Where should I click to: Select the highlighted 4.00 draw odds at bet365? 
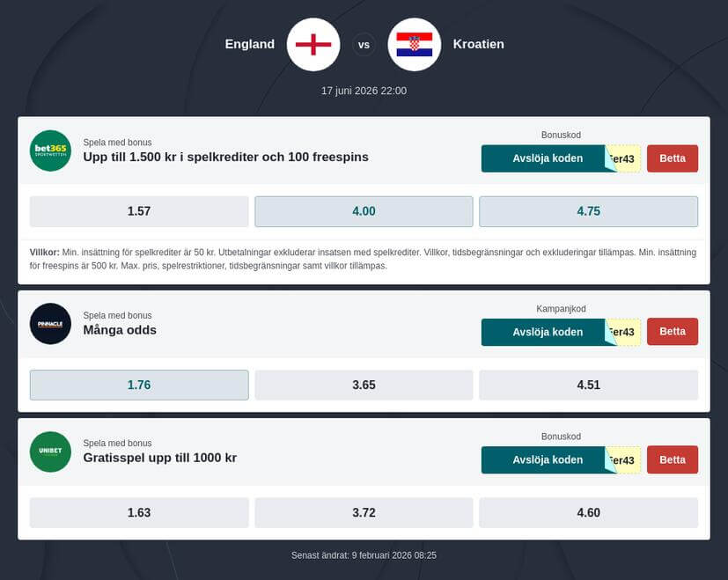pos(364,211)
